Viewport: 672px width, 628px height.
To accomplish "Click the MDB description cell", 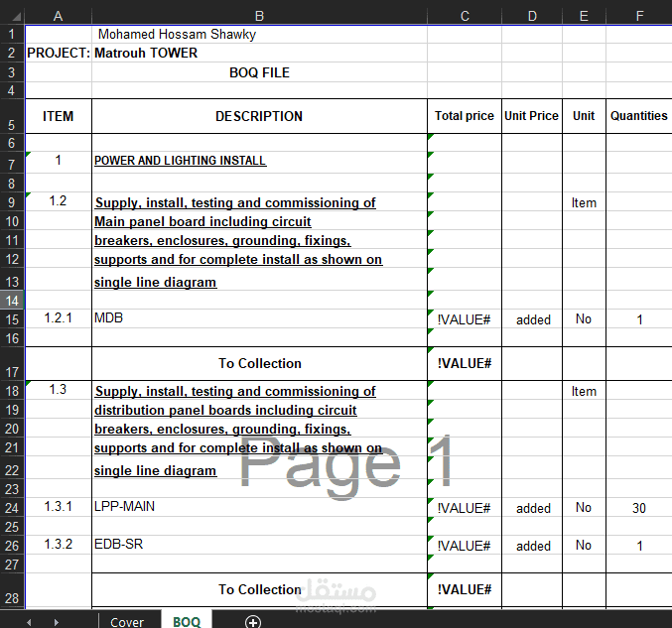I will point(259,318).
